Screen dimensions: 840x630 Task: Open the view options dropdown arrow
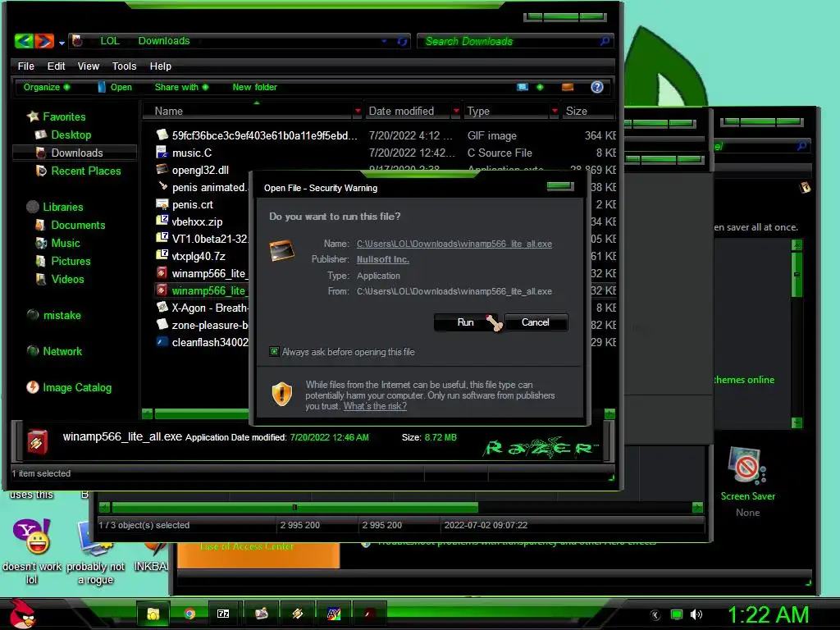(x=540, y=87)
